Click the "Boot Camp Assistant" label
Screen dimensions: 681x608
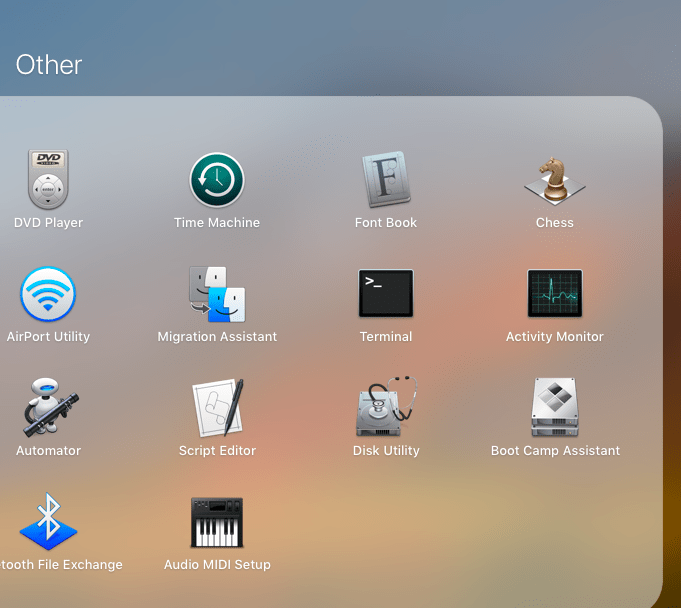(x=555, y=450)
